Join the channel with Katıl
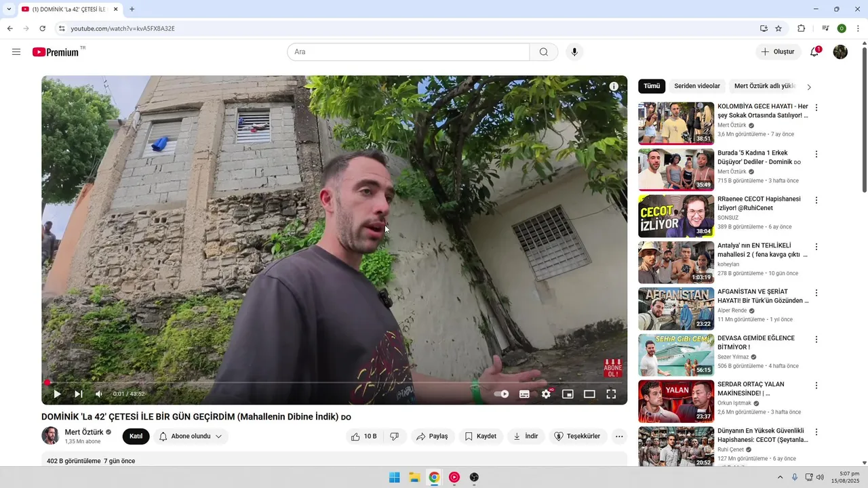Image resolution: width=868 pixels, height=488 pixels. (x=136, y=436)
